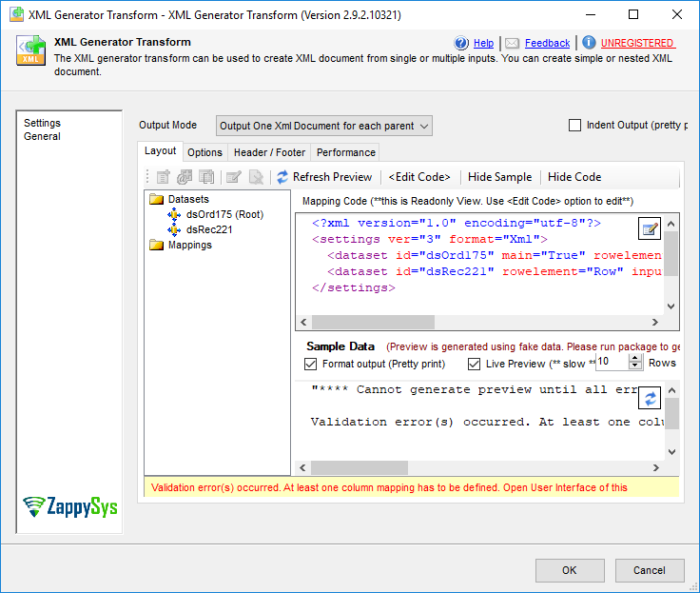Viewport: 700px width, 593px height.
Task: Click the UNREGISTERED link
Action: [637, 44]
